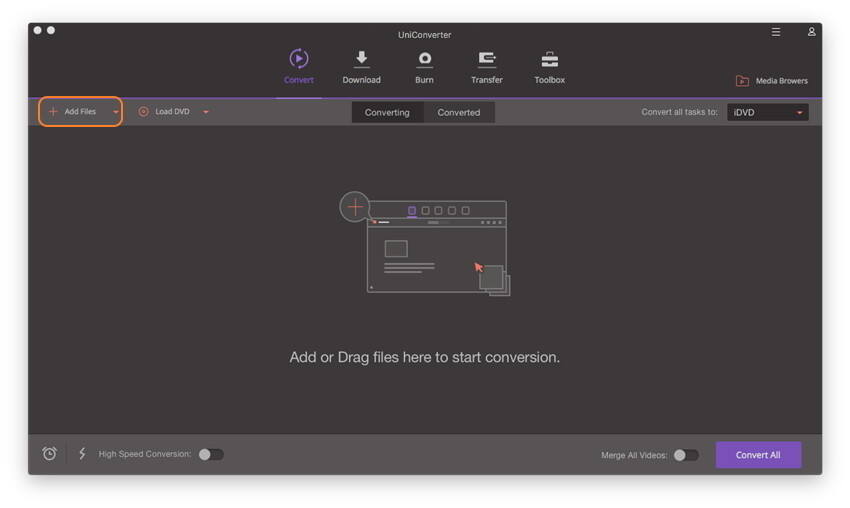Expand the Add Files dropdown arrow
The image size is (850, 508).
point(115,112)
